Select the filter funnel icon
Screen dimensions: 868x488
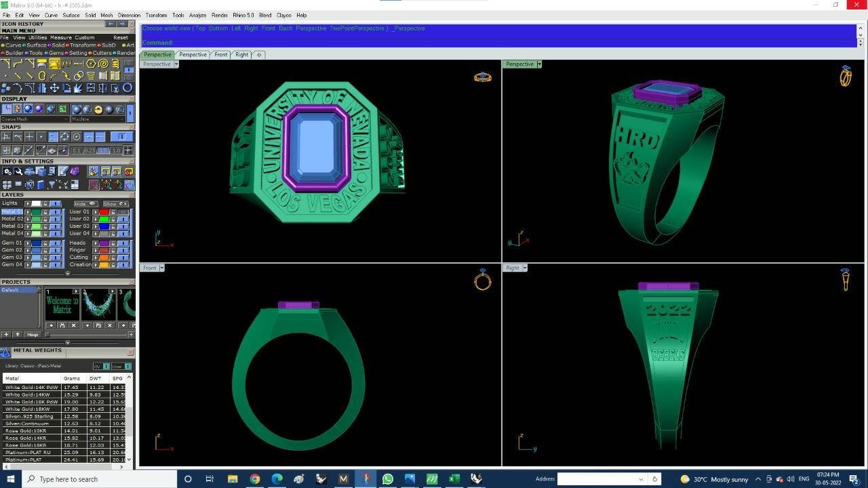tap(52, 184)
